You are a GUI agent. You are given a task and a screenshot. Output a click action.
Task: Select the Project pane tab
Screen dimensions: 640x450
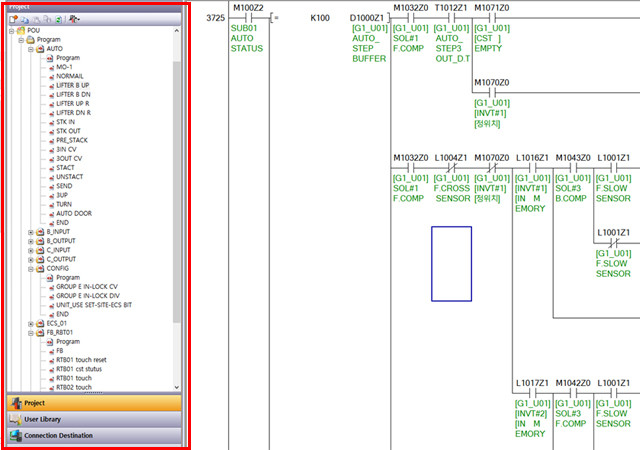pos(94,402)
